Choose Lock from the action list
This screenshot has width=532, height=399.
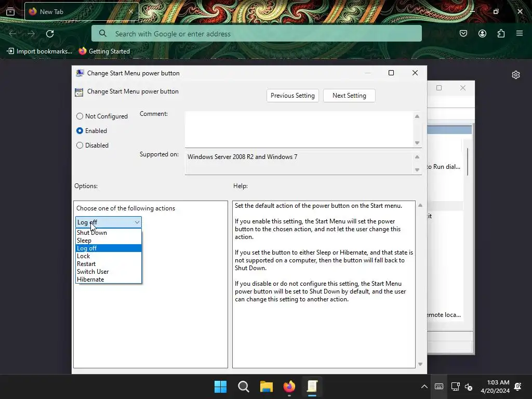point(108,256)
